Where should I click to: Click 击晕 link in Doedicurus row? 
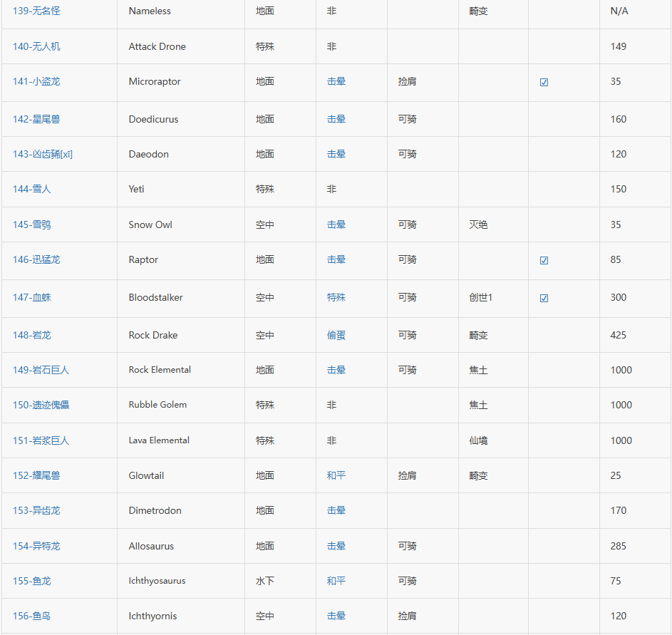tap(336, 120)
